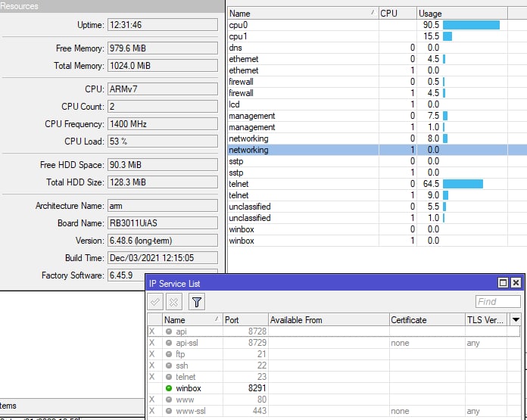527x420 pixels.
Task: Click disabled X flag on www row
Action: coord(152,400)
